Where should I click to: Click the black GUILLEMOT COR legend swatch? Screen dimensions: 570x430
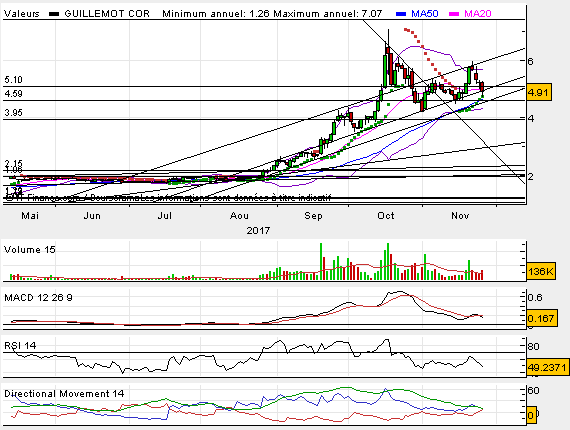click(54, 14)
